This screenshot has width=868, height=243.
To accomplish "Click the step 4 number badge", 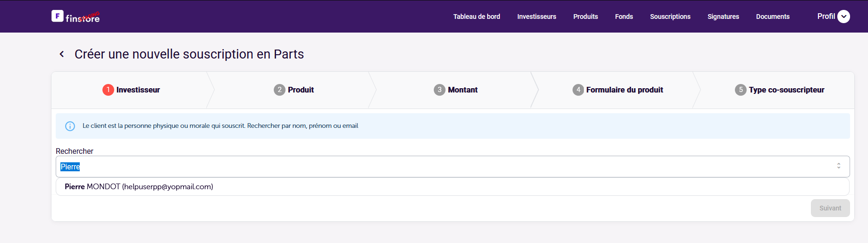I will [x=578, y=90].
